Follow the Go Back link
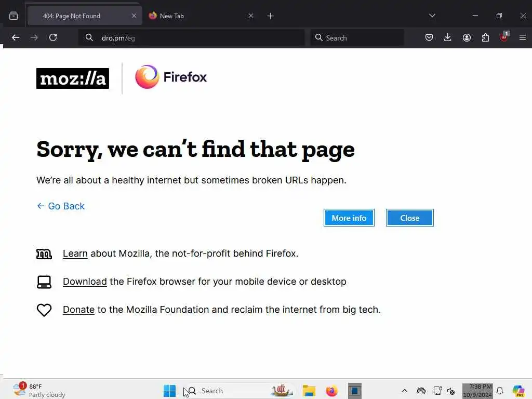Viewport: 532px width, 399px height. pos(61,206)
